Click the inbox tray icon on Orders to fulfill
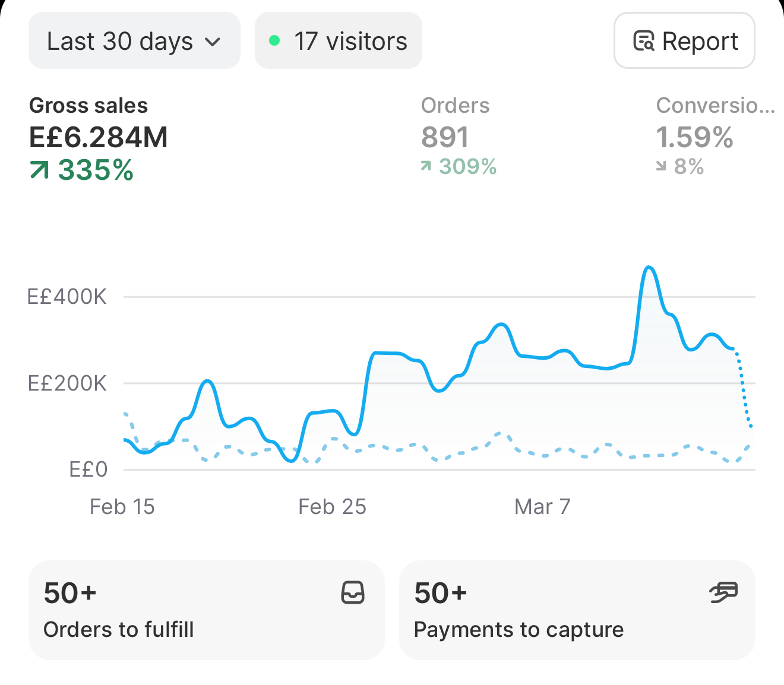This screenshot has height=685, width=784. (x=353, y=592)
